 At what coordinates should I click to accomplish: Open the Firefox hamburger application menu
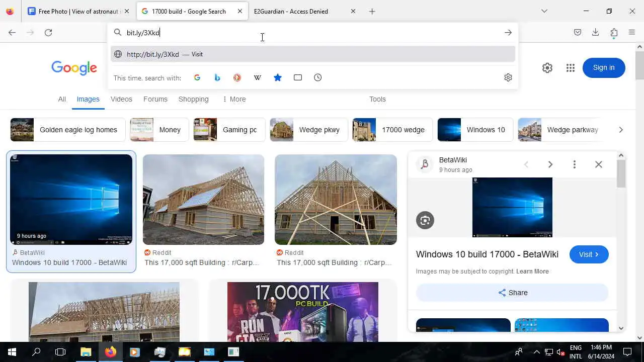pos(632,32)
